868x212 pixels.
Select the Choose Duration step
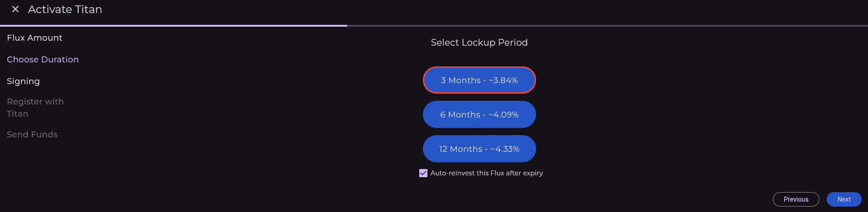43,60
